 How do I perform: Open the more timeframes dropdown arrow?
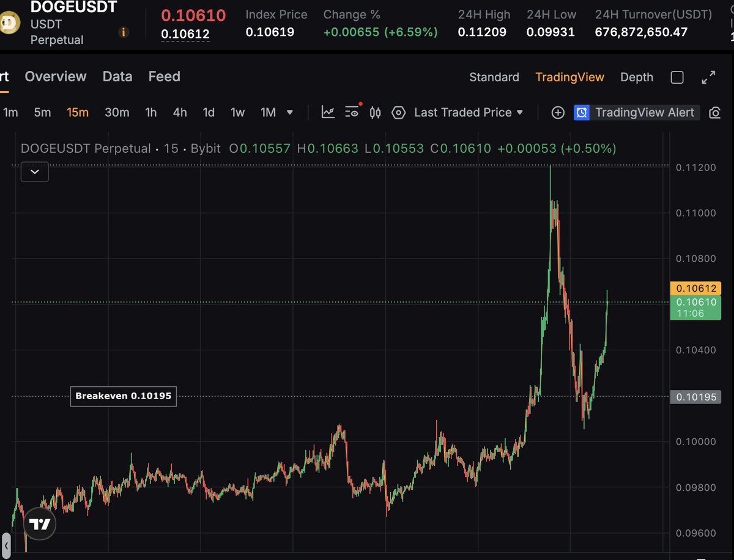tap(290, 112)
